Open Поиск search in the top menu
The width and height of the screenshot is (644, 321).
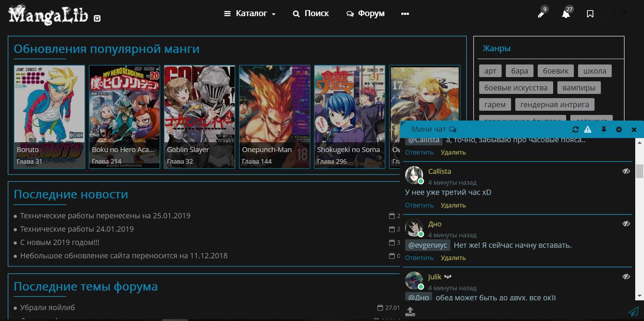tap(311, 14)
